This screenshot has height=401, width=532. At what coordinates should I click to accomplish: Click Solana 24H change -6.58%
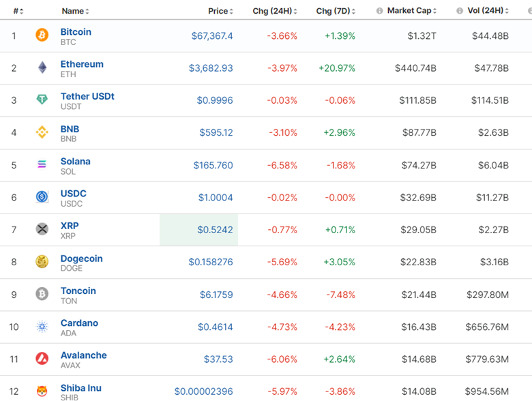pyautogui.click(x=282, y=165)
